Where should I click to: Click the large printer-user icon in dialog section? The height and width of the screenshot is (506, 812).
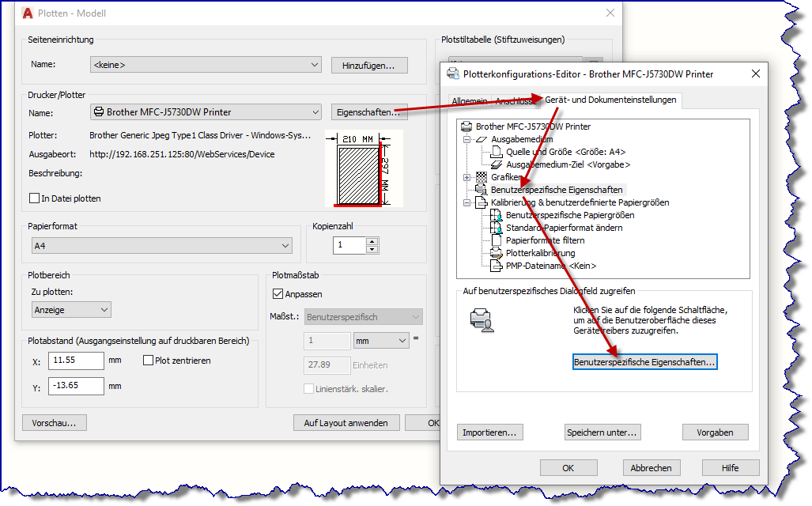point(482,320)
